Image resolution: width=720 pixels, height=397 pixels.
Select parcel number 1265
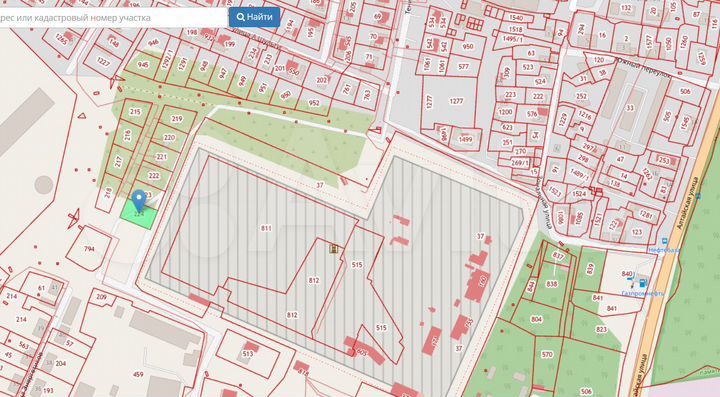(61, 39)
